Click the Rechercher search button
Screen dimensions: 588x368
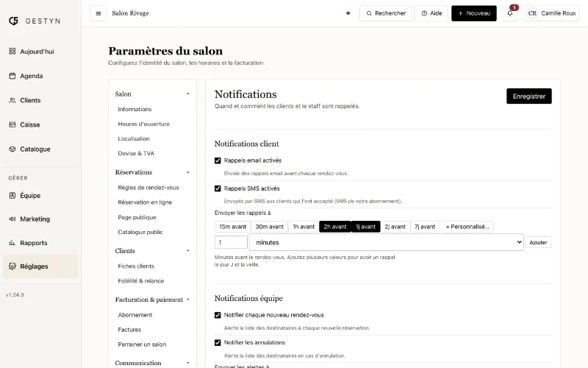click(x=385, y=13)
